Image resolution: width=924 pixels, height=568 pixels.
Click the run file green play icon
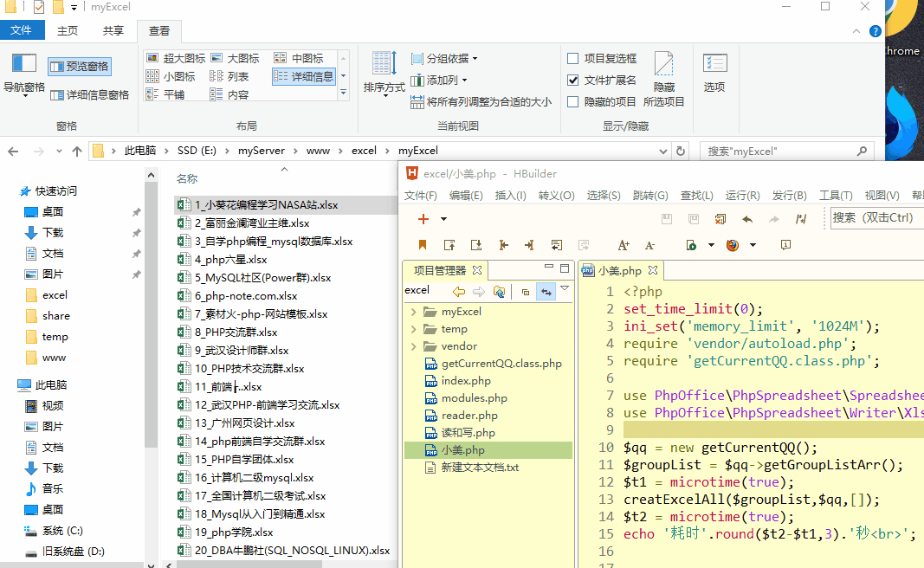[x=691, y=245]
